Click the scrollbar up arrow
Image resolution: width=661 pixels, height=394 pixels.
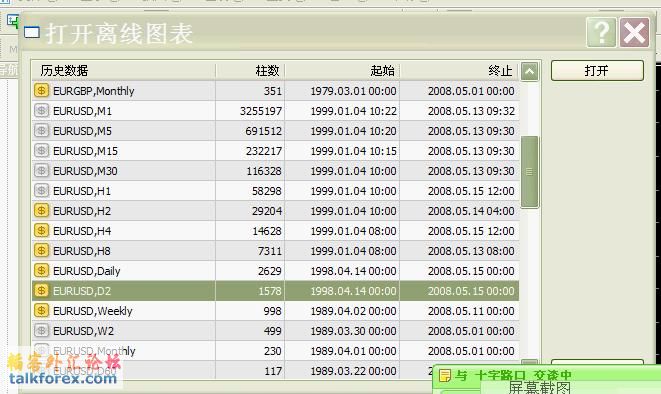tap(529, 71)
